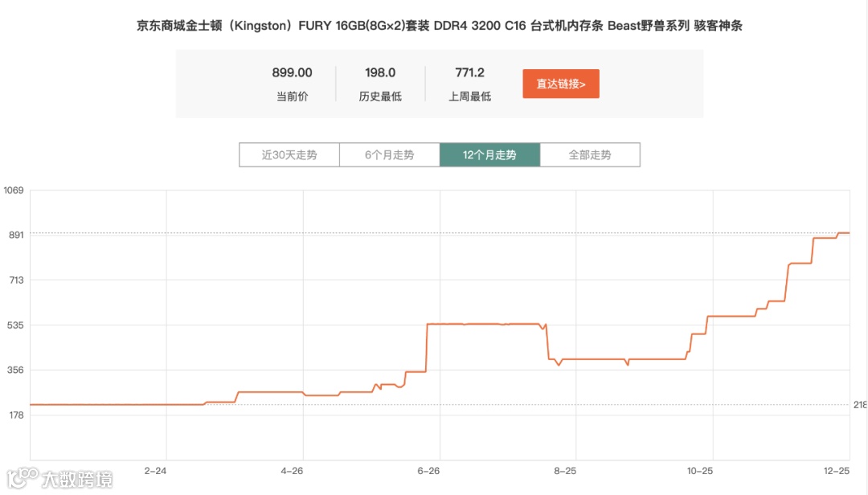Image resolution: width=868 pixels, height=495 pixels.
Task: Click the 771.2 last week low value
Action: tap(470, 72)
